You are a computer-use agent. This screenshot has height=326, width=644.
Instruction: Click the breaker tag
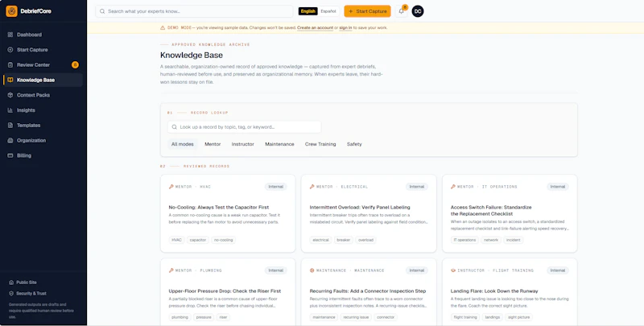344,240
